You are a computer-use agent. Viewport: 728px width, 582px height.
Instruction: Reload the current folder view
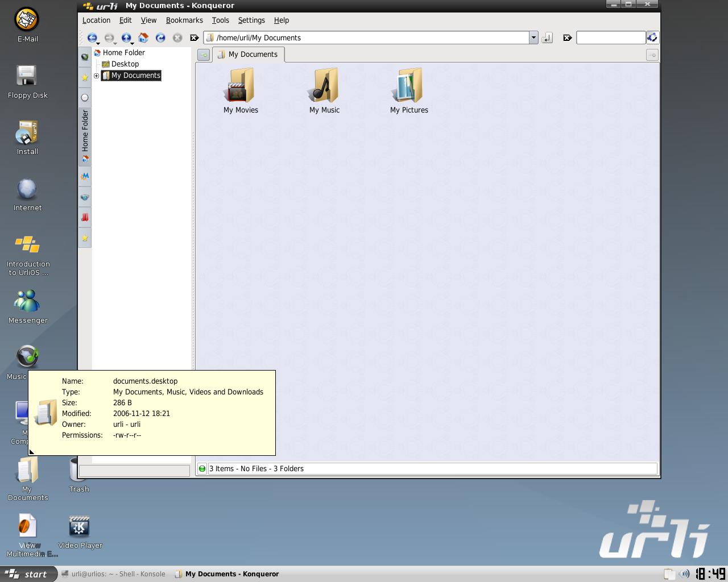coord(160,38)
